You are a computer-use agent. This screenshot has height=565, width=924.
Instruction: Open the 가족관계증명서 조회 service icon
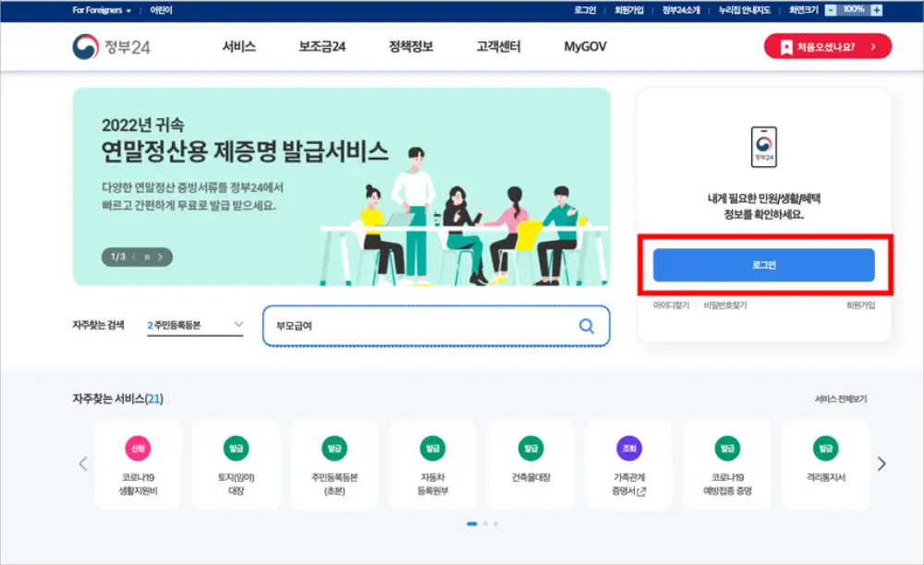[x=629, y=464]
